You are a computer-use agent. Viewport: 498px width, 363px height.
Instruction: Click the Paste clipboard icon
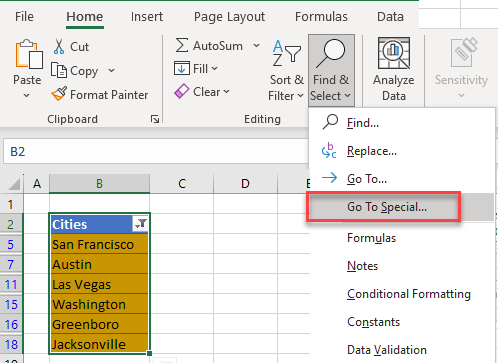coord(29,54)
